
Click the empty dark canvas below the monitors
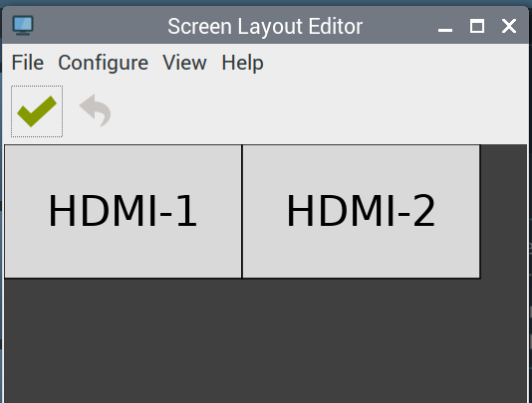265,340
